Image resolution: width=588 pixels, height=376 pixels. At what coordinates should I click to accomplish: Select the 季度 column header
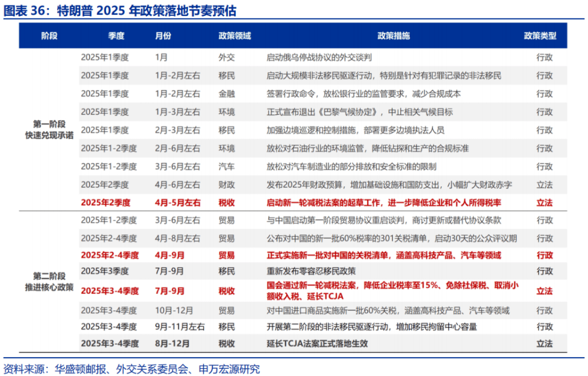(x=113, y=36)
